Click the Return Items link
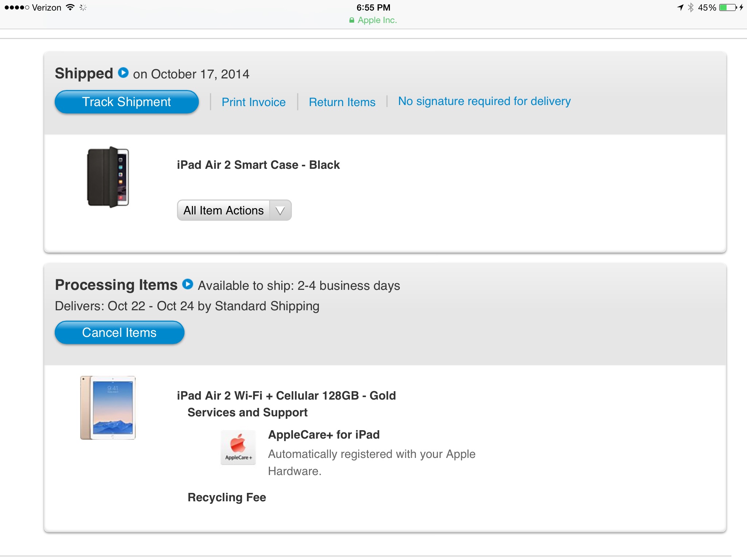747x560 pixels. 342,102
